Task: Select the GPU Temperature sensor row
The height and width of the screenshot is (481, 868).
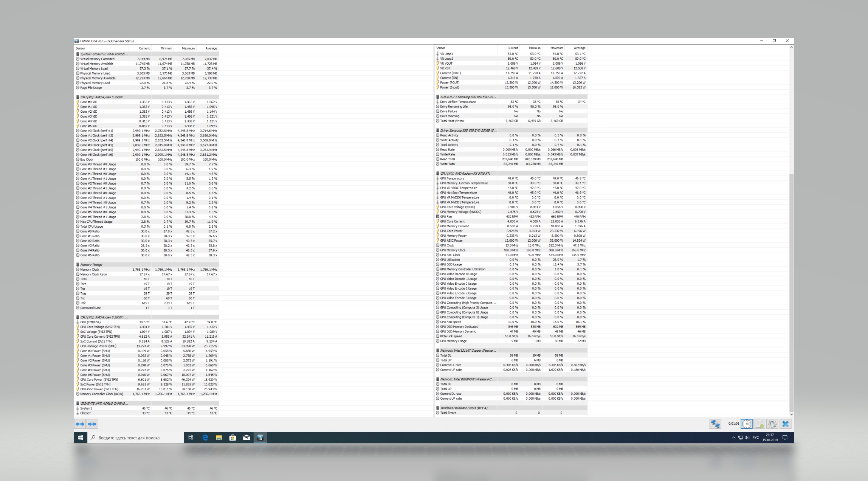Action: click(x=452, y=178)
